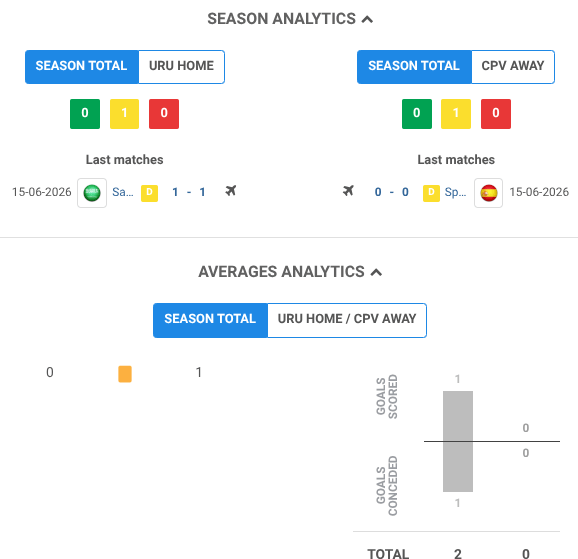Switch the right panel to CPV AWAY

pyautogui.click(x=513, y=67)
